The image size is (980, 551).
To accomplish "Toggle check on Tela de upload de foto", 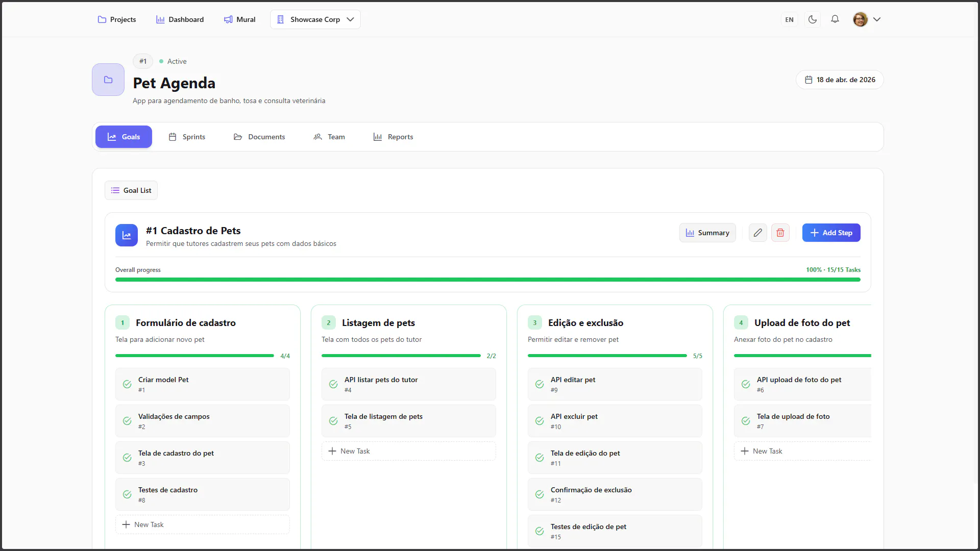I will click(x=746, y=421).
